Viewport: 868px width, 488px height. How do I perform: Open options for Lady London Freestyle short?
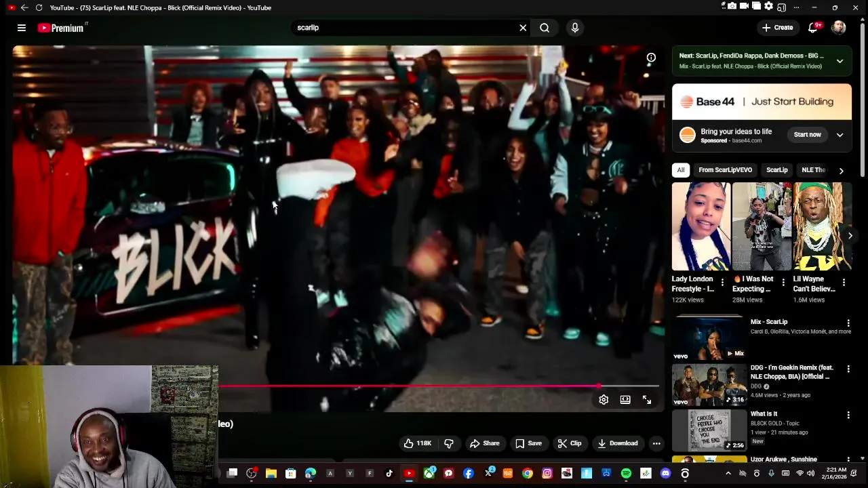[x=722, y=283]
